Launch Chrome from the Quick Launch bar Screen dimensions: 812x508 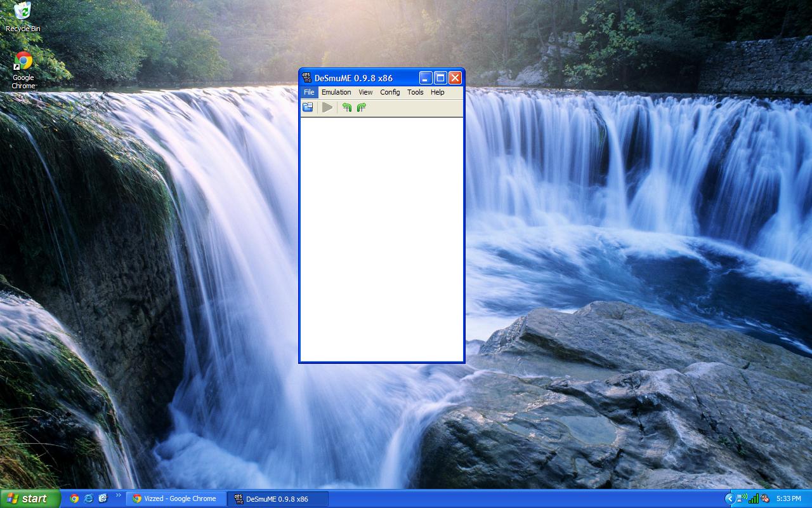[74, 498]
